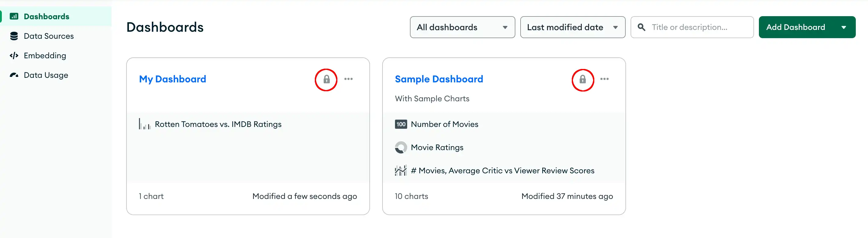Click the lock icon on My Dashboard
This screenshot has height=238, width=868.
(326, 79)
